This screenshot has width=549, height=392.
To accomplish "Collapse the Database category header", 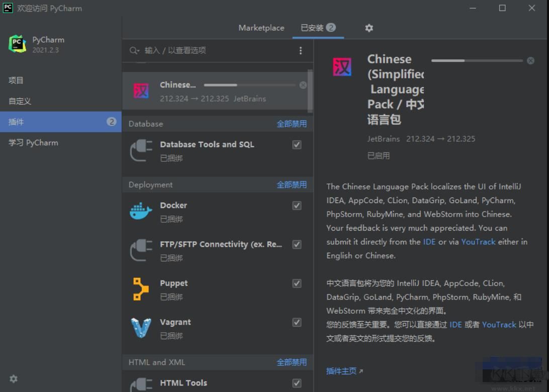I will (146, 124).
